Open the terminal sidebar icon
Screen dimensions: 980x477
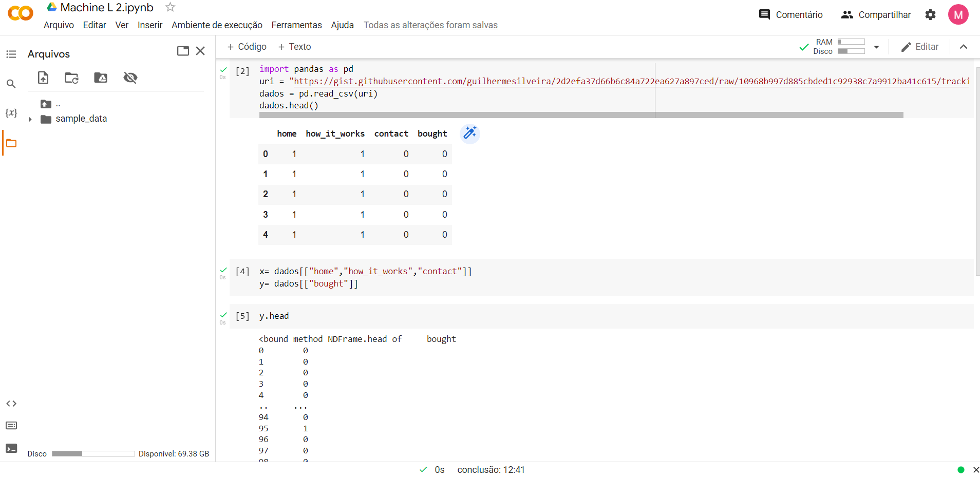coord(11,448)
